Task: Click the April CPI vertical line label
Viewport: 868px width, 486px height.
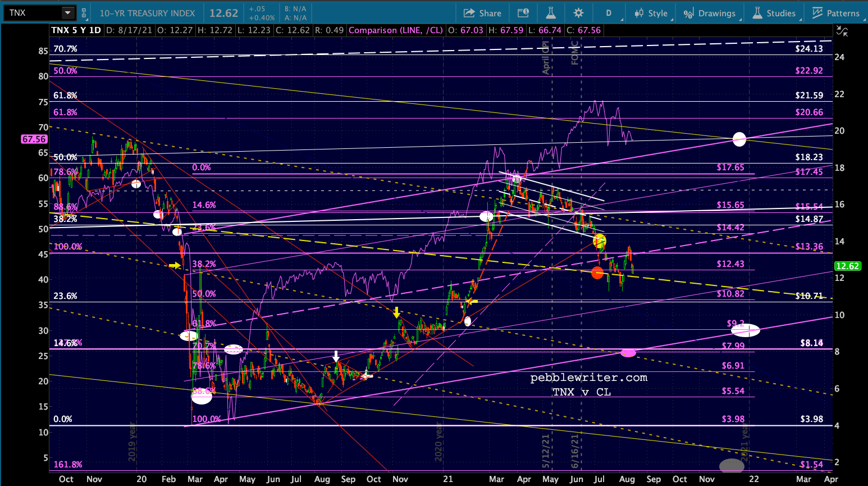Action: pos(546,58)
